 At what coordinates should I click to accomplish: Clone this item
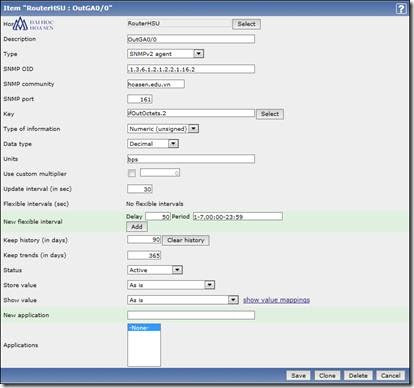coord(327,376)
